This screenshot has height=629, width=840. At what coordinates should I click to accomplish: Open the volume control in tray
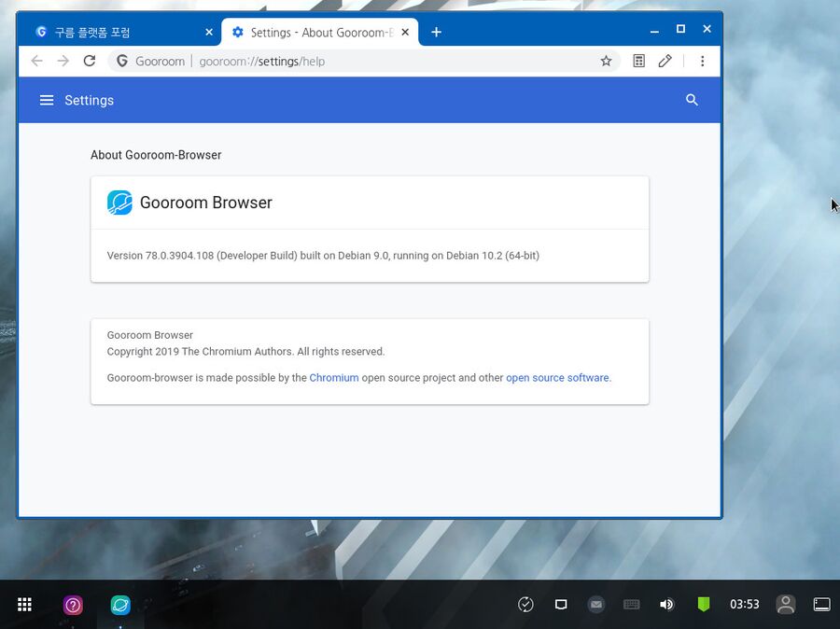pos(666,605)
